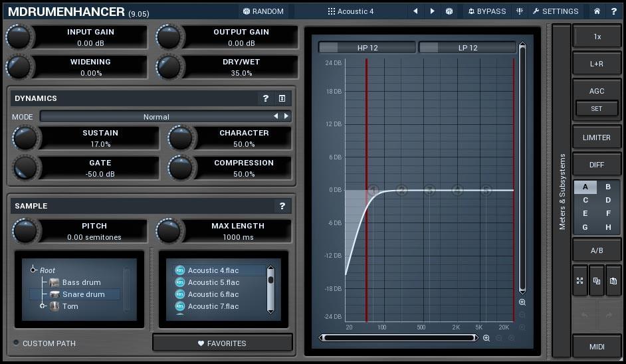Open the home icon in top bar

pyautogui.click(x=597, y=11)
